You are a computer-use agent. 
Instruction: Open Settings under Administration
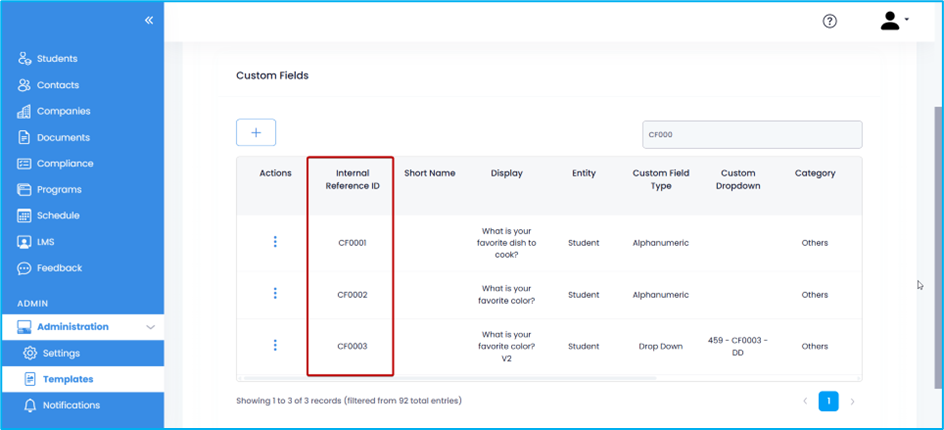[61, 353]
